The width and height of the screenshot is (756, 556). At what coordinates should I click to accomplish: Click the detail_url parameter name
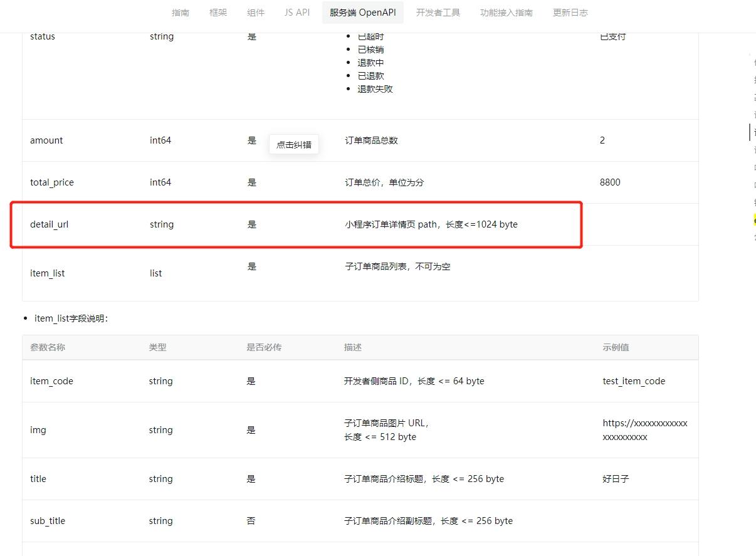[x=49, y=224]
